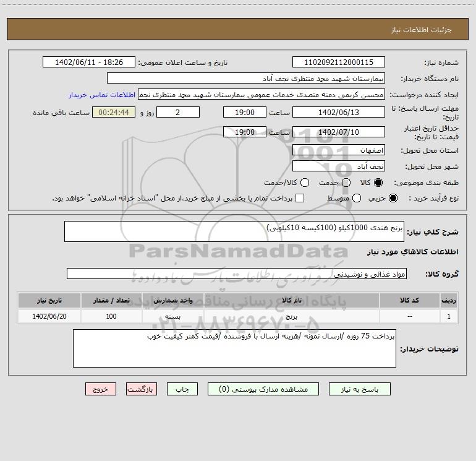Image resolution: width=476 pixels, height=461 pixels.
Task: Click the goods group field مواد غذائی و نوشیدنی
Action: click(x=237, y=274)
